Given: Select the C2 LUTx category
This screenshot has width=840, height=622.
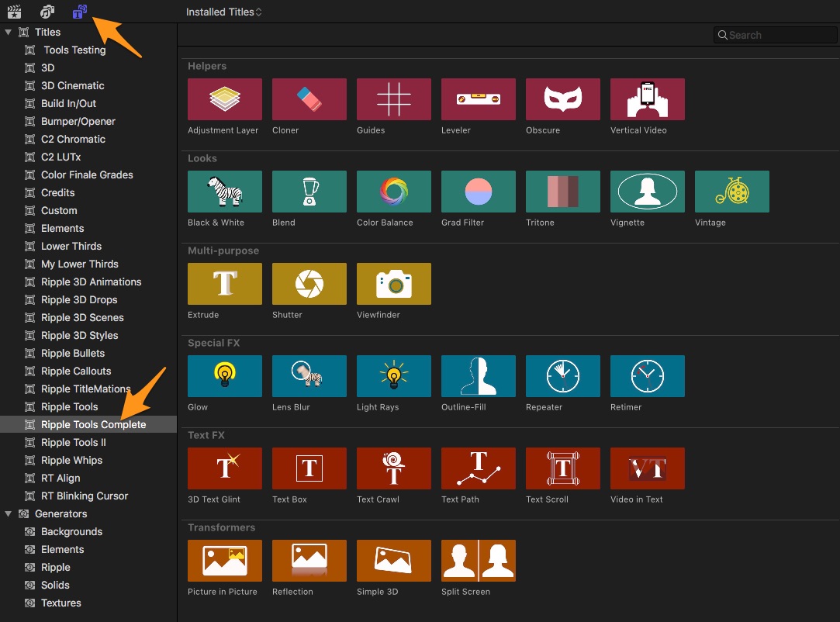Looking at the screenshot, I should coord(88,157).
